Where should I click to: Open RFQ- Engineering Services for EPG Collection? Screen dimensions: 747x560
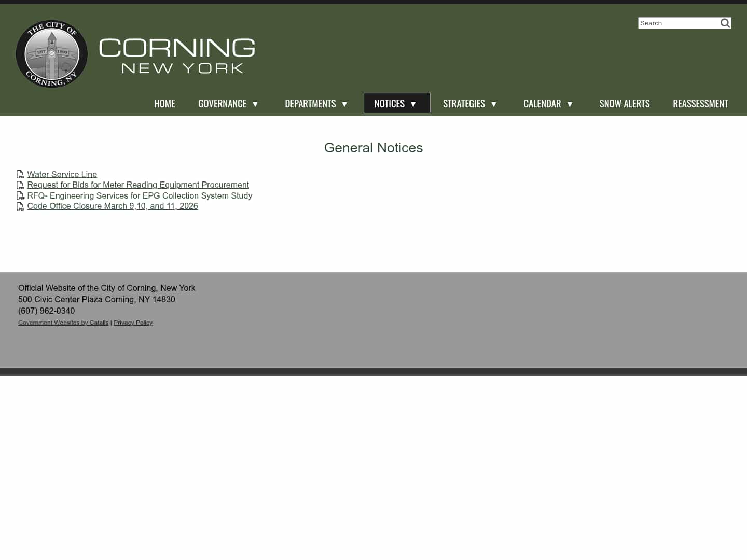[x=140, y=195]
